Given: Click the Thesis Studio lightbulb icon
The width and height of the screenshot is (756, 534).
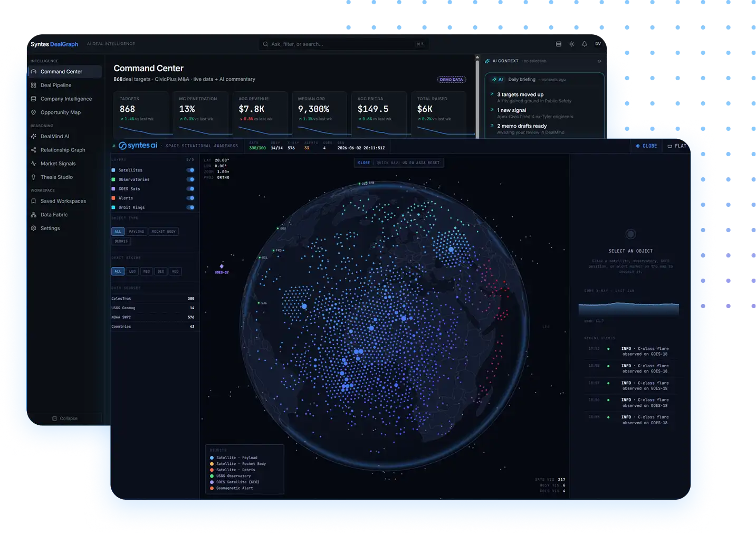Looking at the screenshot, I should tap(34, 177).
